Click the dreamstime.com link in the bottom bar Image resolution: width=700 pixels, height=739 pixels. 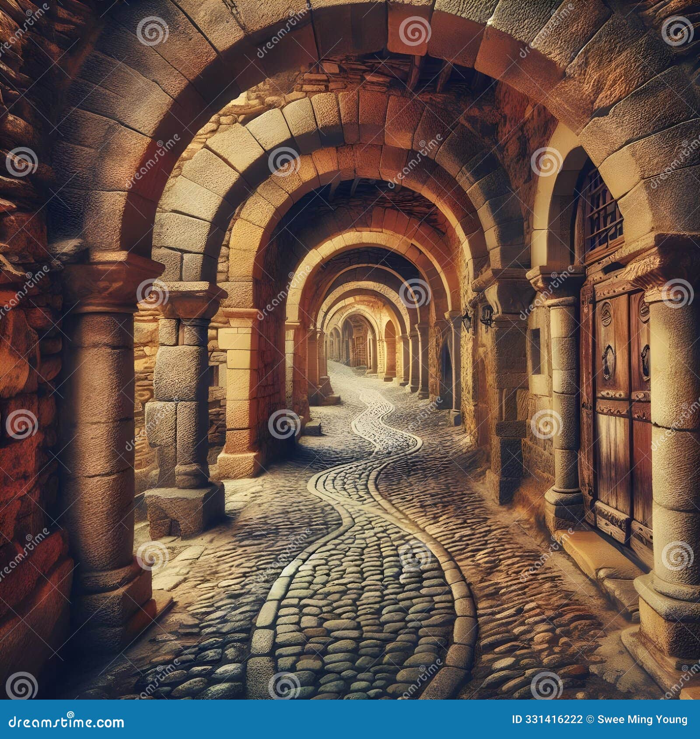click(66, 724)
